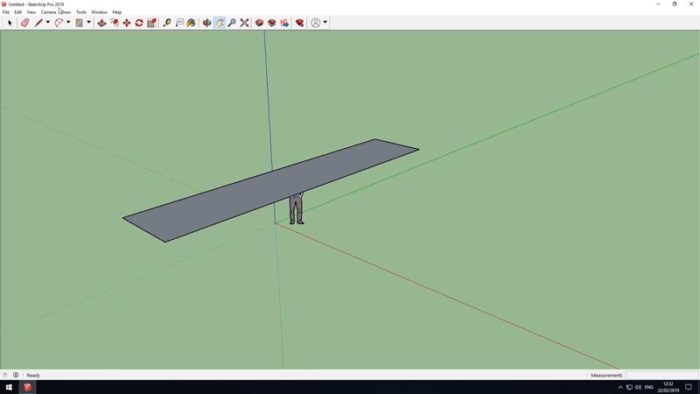This screenshot has width=700, height=394.
Task: Open the Draw menu
Action: pos(66,12)
